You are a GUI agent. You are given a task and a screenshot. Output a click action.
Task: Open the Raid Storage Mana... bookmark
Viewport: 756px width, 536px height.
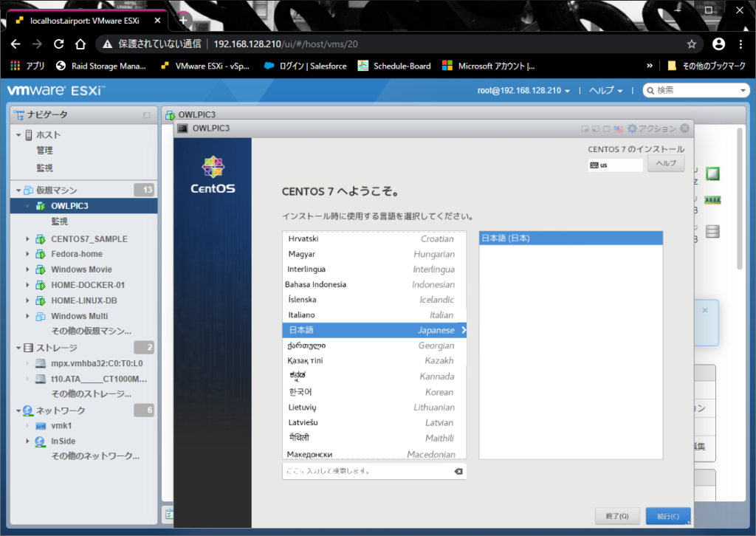(100, 66)
